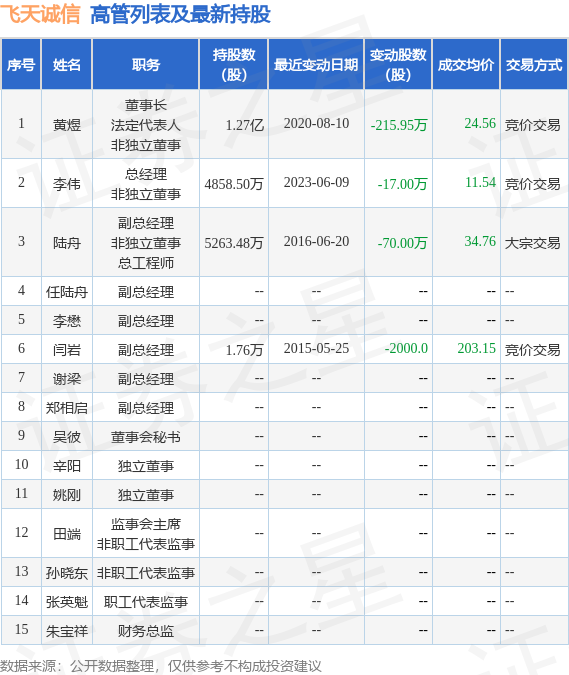
Task: Click the 交易方式 column header
Action: [x=534, y=65]
